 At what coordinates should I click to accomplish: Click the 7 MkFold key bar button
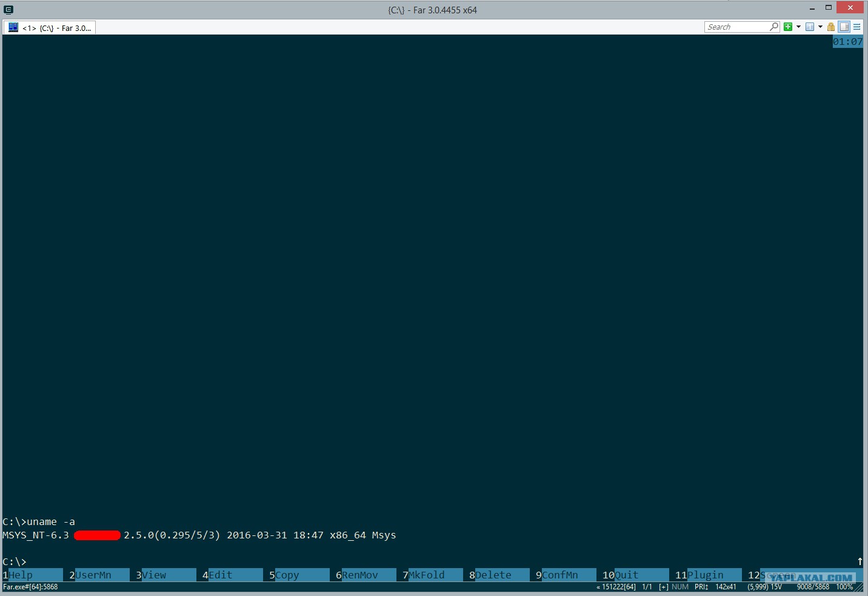(433, 575)
